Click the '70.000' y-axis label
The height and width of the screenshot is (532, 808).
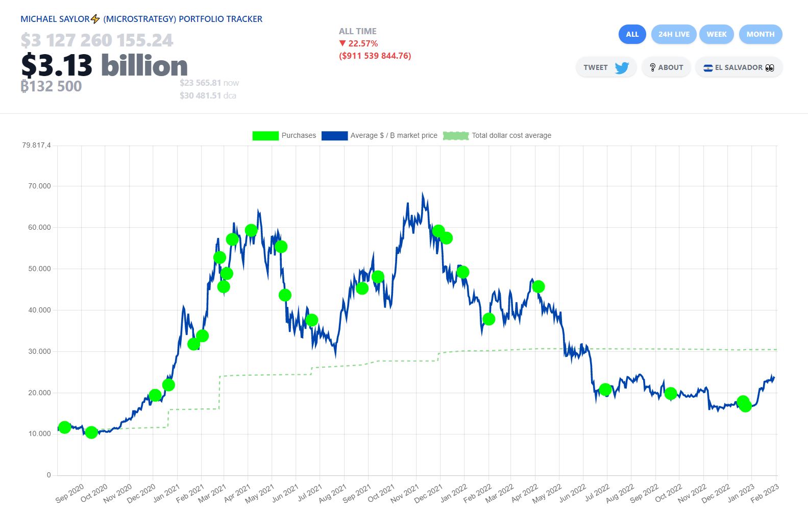[x=39, y=186]
